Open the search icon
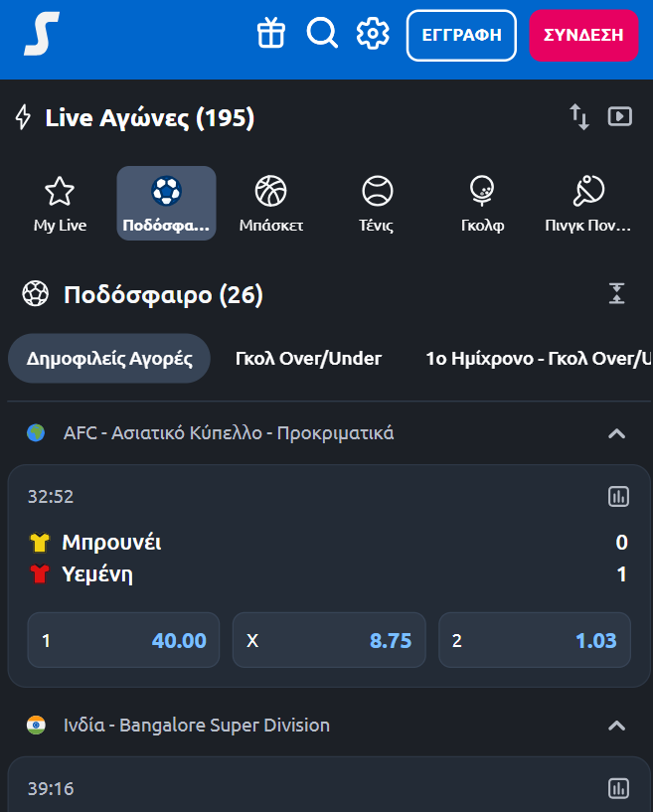 tap(321, 32)
